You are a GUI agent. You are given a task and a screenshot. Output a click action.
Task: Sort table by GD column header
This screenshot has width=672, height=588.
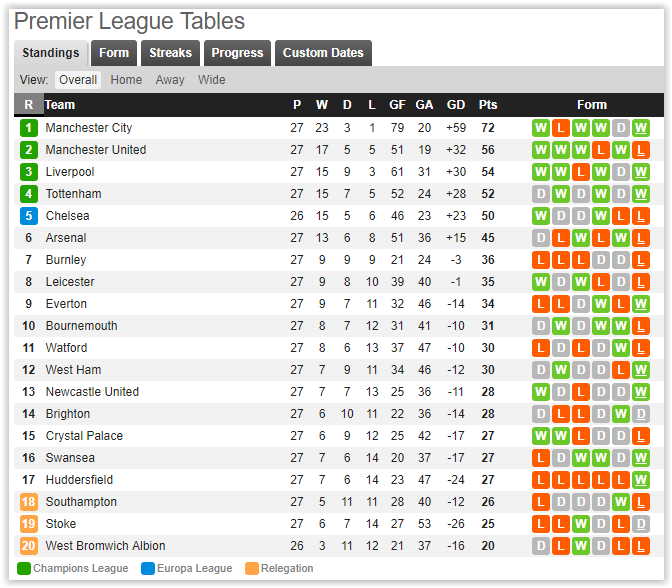click(456, 105)
